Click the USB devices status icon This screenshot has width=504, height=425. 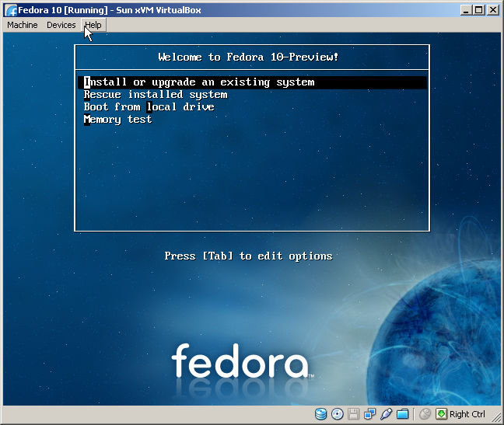(386, 414)
